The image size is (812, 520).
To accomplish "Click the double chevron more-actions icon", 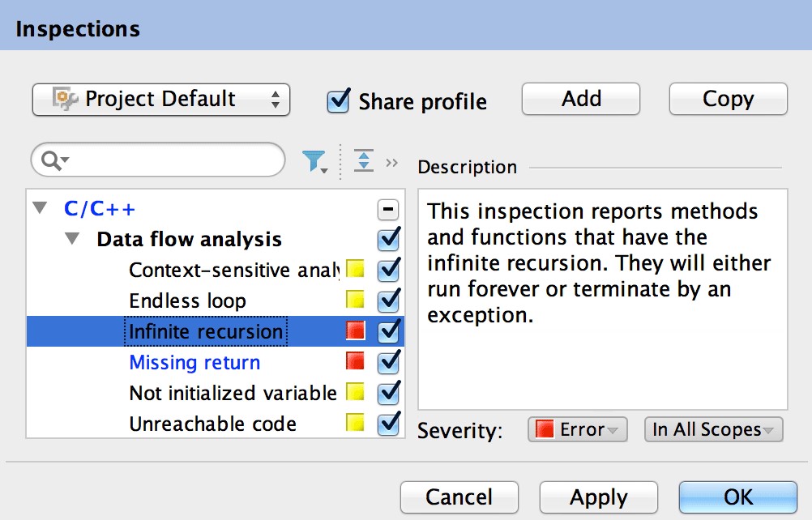I will pos(392,162).
